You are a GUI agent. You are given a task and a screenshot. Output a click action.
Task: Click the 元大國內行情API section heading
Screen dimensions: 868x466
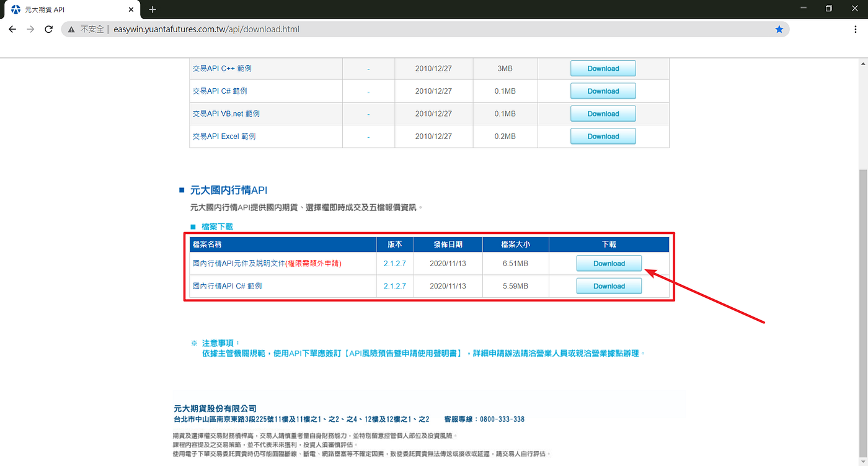[229, 190]
